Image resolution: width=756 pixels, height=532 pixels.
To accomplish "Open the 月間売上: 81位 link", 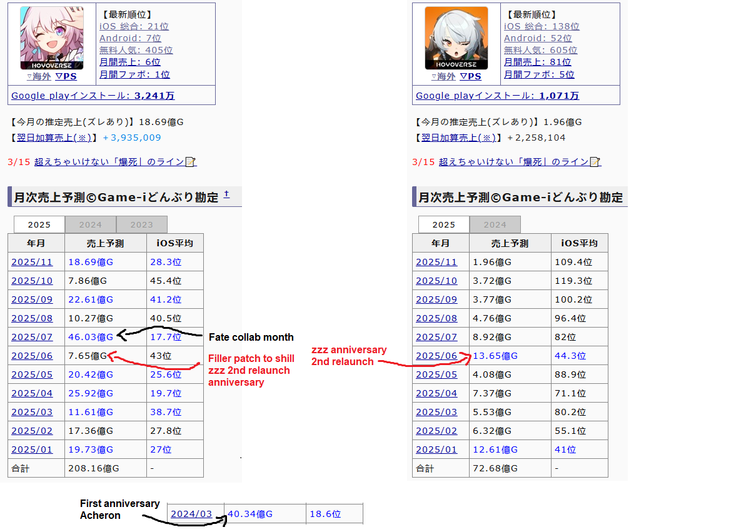I will [537, 62].
